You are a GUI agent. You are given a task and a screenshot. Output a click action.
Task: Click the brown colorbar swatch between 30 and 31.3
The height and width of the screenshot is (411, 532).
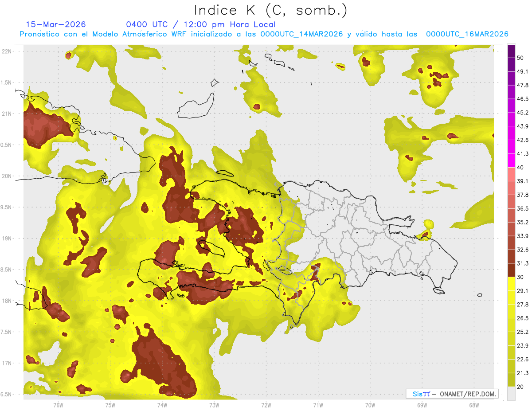coord(511,270)
